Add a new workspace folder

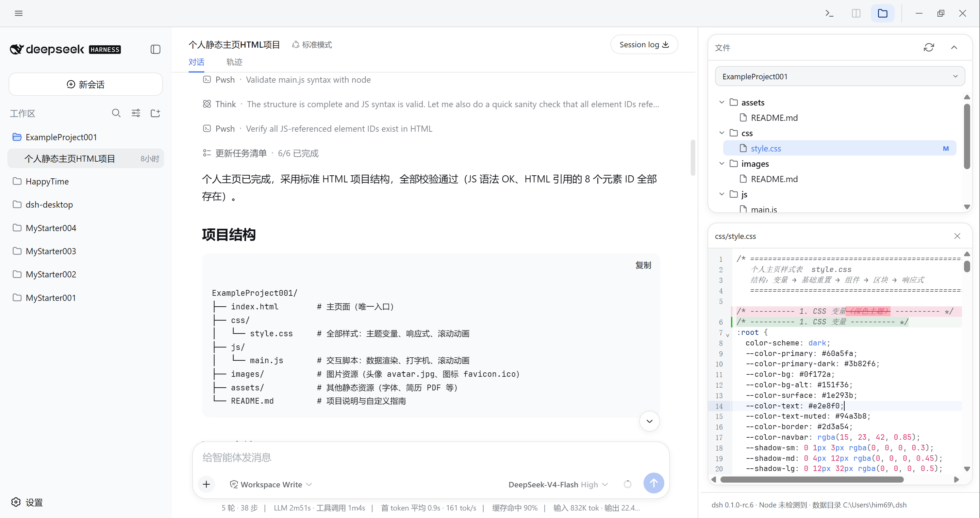click(x=155, y=113)
